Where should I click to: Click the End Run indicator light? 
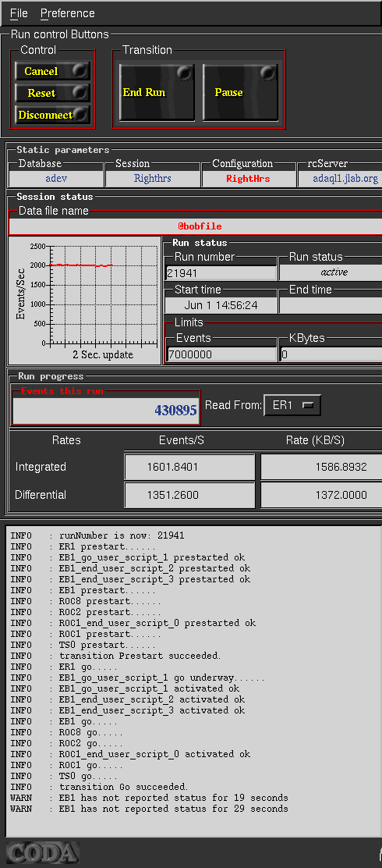[x=185, y=73]
